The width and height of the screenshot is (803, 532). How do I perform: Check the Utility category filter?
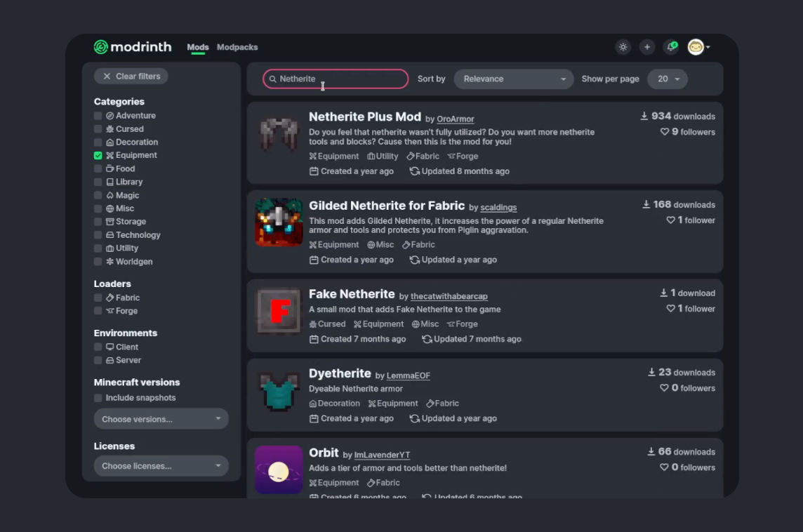98,248
